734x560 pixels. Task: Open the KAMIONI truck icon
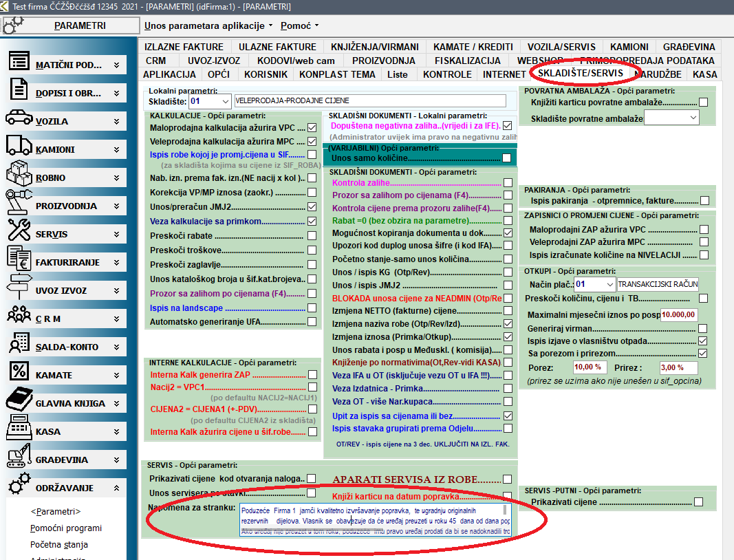[x=19, y=145]
